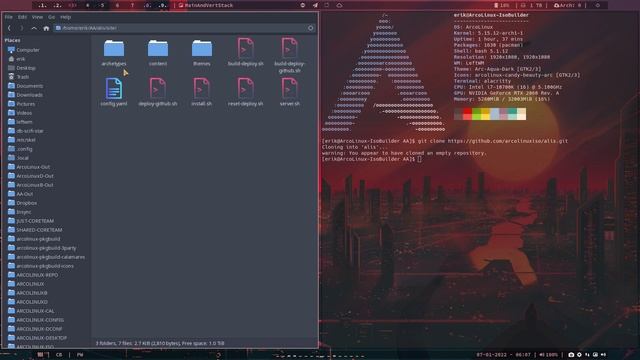Click the MainAndVertStack layout indicator
Screen dimensions: 640x360
[x=206, y=5]
